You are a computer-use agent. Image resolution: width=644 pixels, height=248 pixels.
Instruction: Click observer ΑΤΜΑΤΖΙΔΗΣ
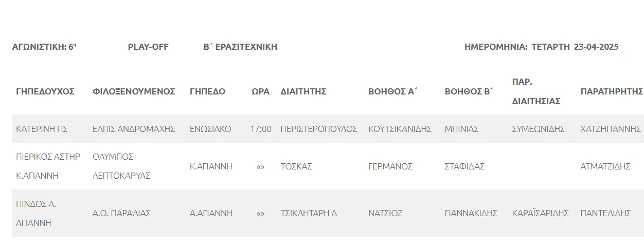pyautogui.click(x=605, y=166)
